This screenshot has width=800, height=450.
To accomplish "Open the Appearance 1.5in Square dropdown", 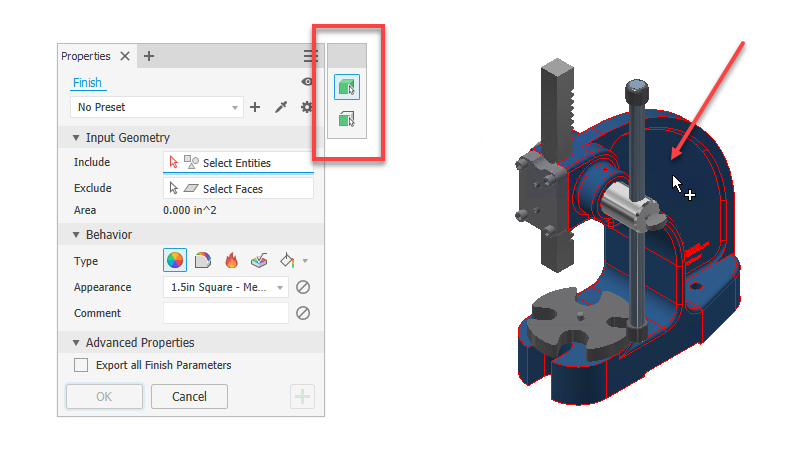I will point(226,287).
